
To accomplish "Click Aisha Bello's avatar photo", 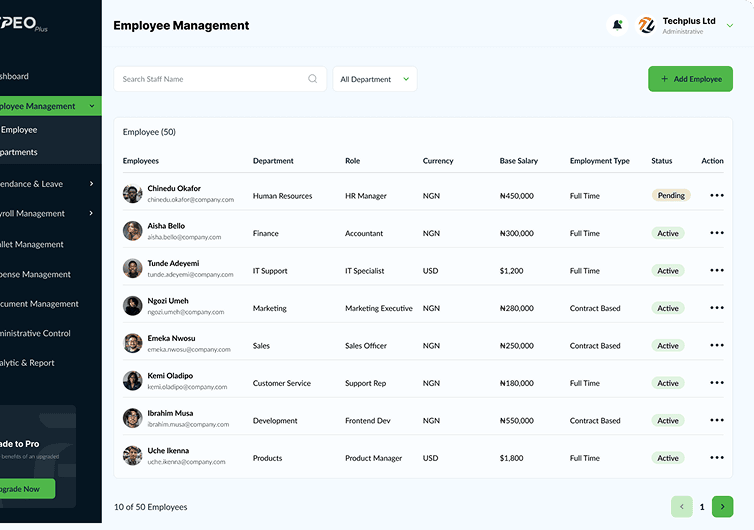I will coord(133,231).
